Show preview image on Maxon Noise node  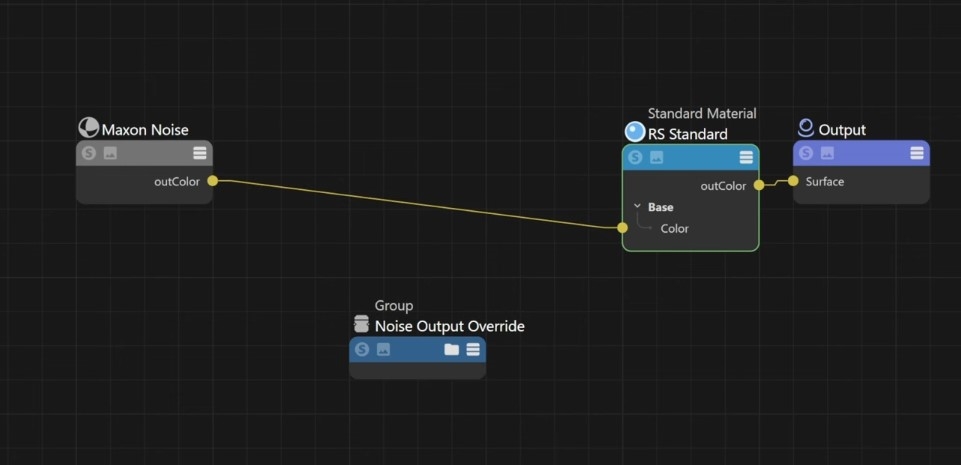[x=110, y=153]
